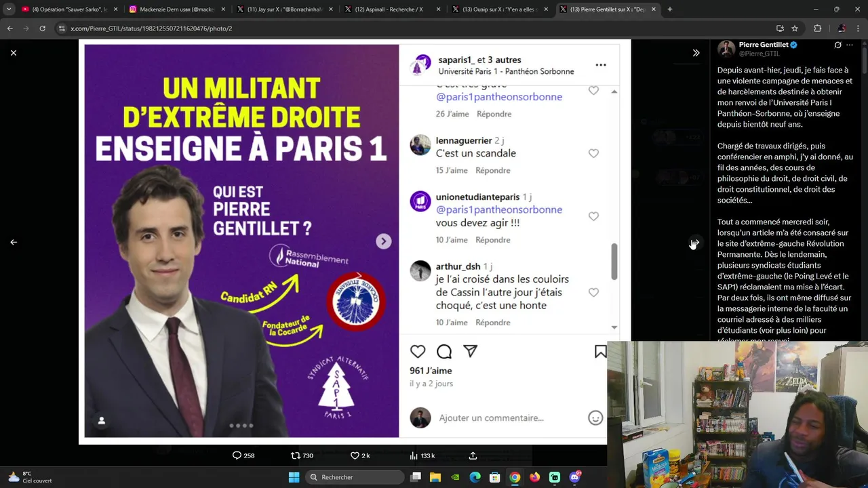Open File Explorer from the taskbar
This screenshot has width=868, height=488.
(x=435, y=477)
